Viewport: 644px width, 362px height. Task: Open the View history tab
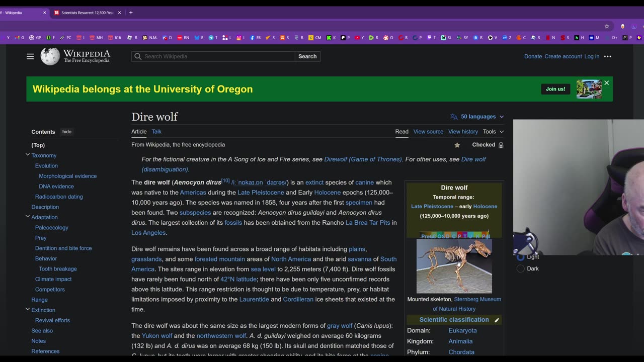[463, 132]
